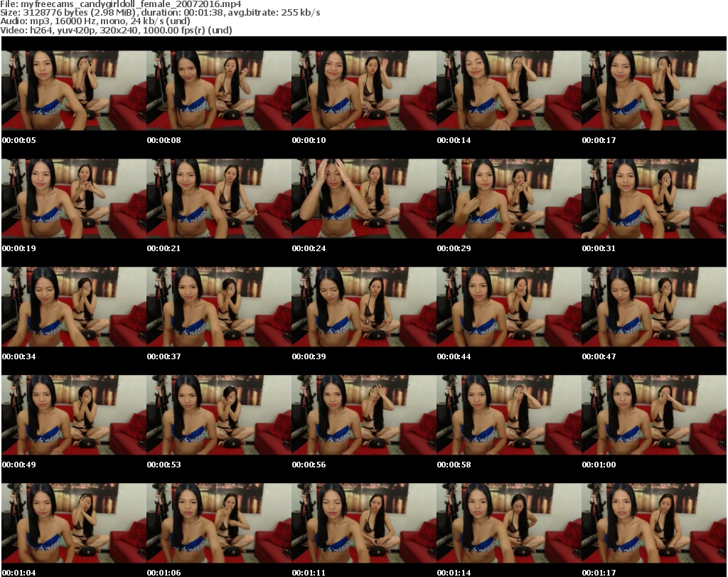Choose the video still above 00:00:56
This screenshot has height=577, width=728.
pyautogui.click(x=364, y=415)
